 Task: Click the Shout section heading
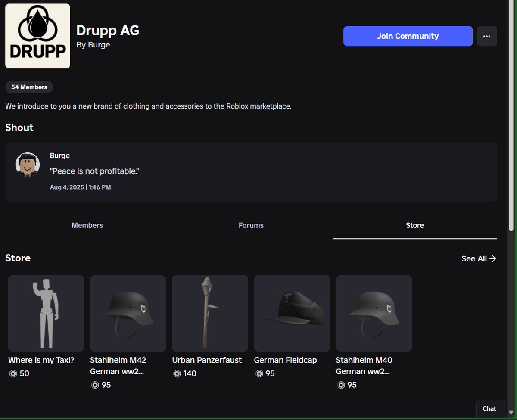pyautogui.click(x=19, y=128)
